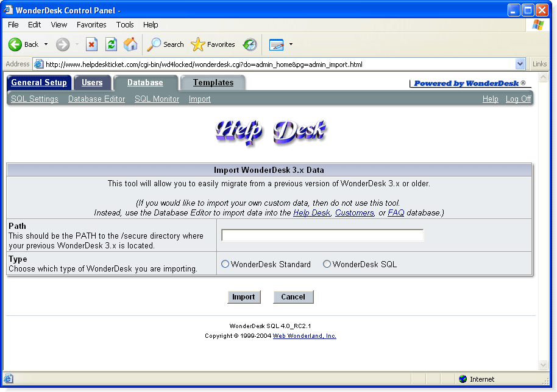This screenshot has height=392, width=557.
Task: Click the Links toolbar label
Action: coord(539,64)
